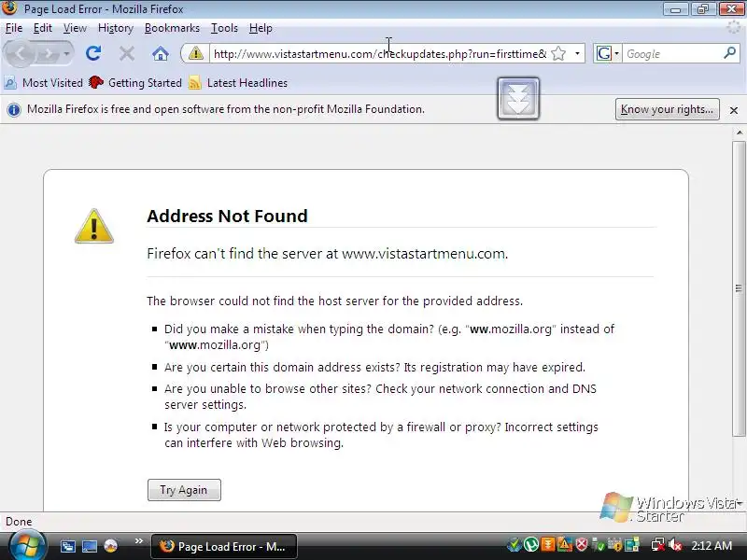Click the disconnected network tray icon
The image size is (747, 560).
(658, 545)
